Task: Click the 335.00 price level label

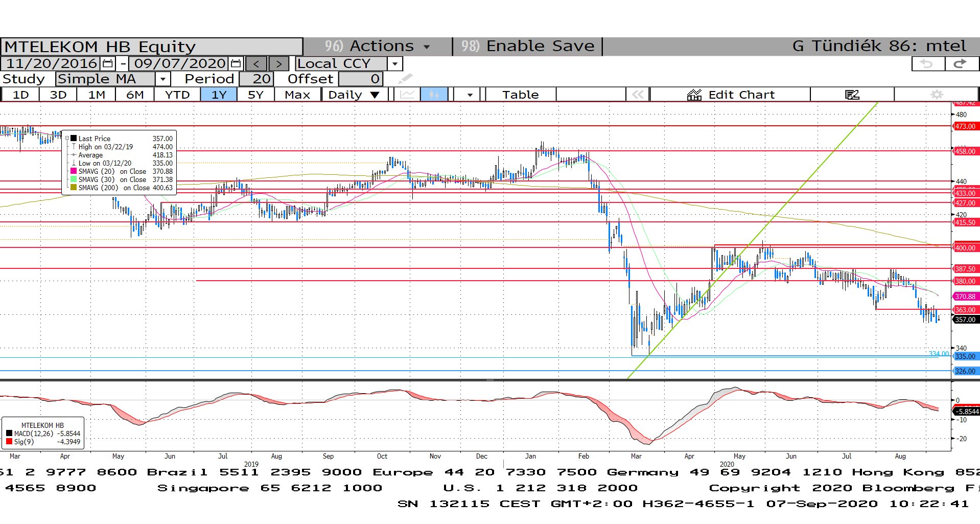Action: 966,356
